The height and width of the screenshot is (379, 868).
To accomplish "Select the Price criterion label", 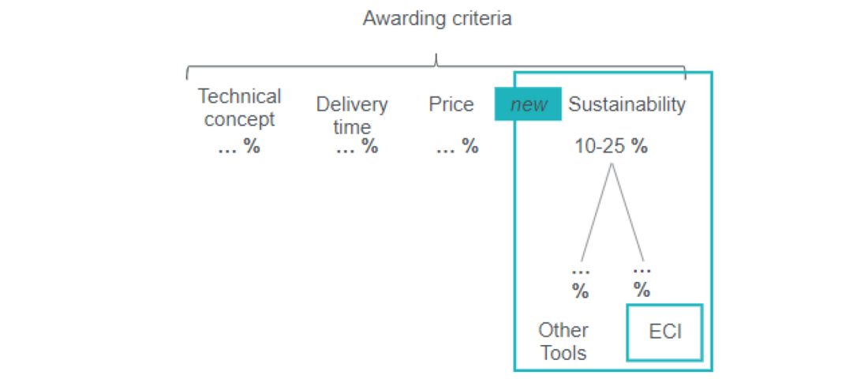I will coord(451,104).
